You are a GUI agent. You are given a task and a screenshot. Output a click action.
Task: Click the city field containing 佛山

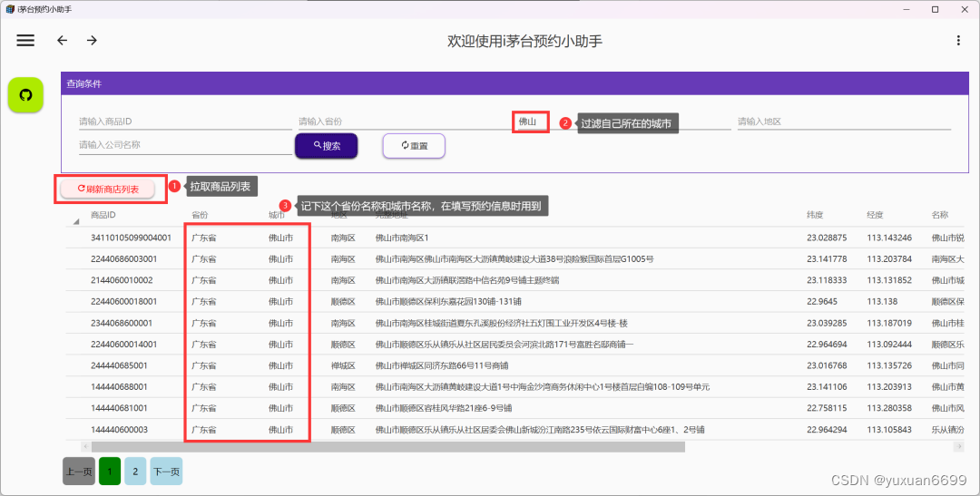(x=531, y=122)
